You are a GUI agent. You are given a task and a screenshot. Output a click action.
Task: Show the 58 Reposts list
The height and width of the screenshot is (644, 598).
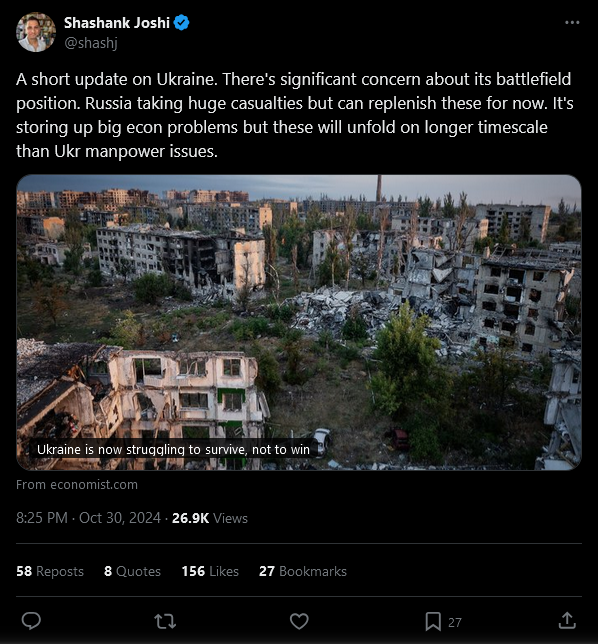click(x=50, y=571)
